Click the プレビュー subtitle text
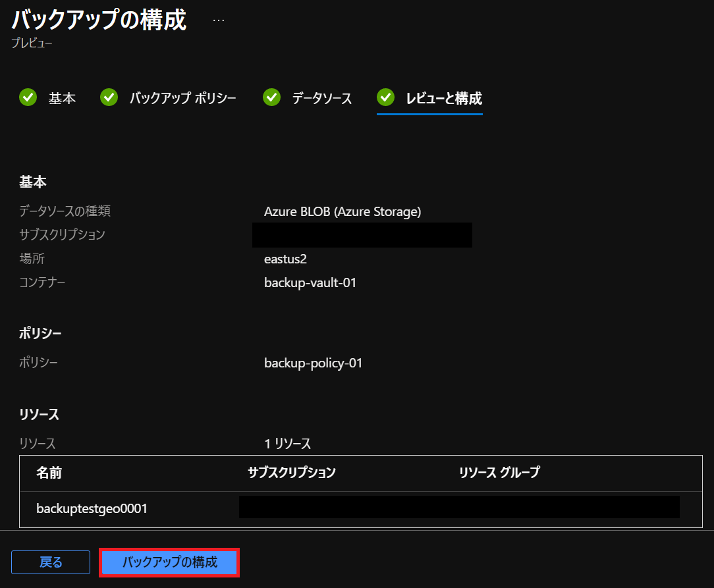 pos(32,43)
